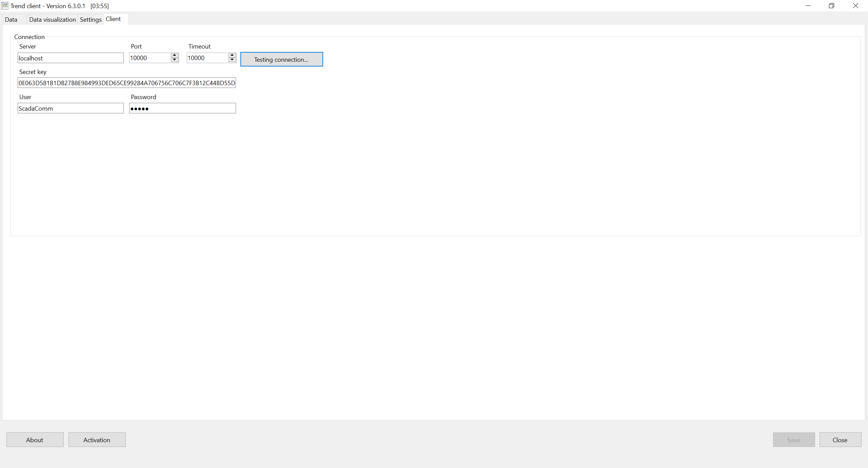Go to the Settings tab
The height and width of the screenshot is (468, 868).
pos(91,20)
